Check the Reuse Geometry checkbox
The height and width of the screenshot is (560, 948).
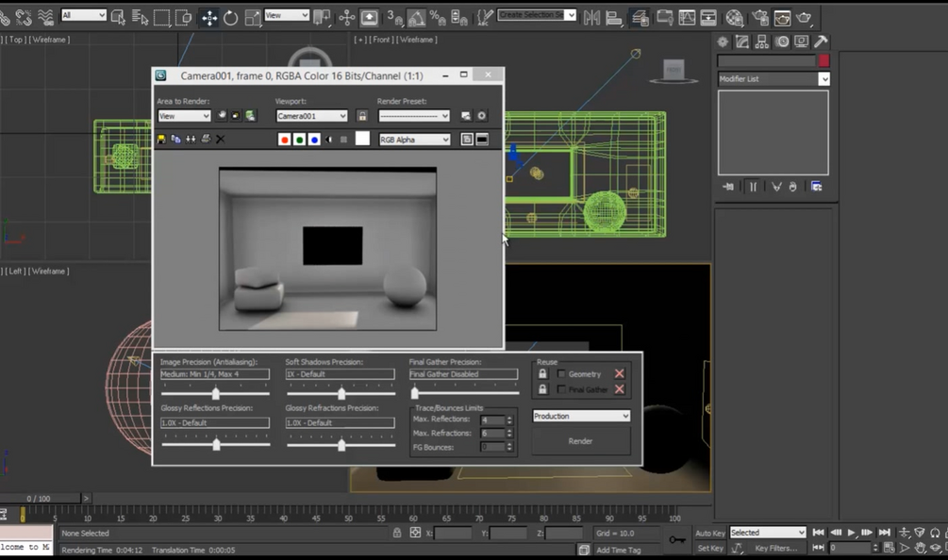[561, 374]
